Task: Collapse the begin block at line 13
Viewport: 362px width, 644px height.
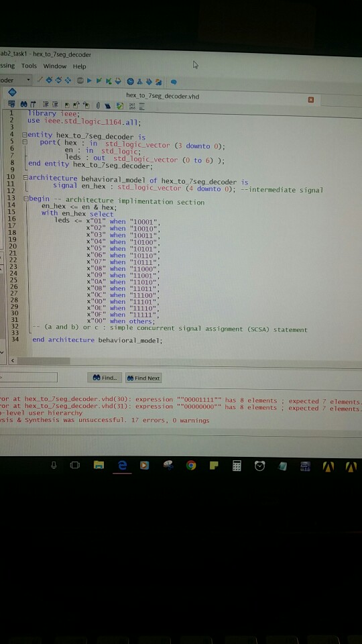Action: [26, 199]
